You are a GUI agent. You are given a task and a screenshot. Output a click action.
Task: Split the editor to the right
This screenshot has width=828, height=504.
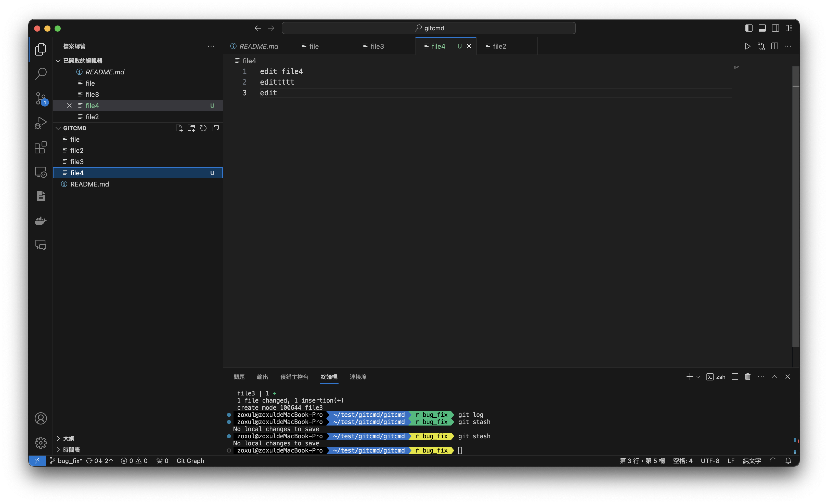[774, 46]
